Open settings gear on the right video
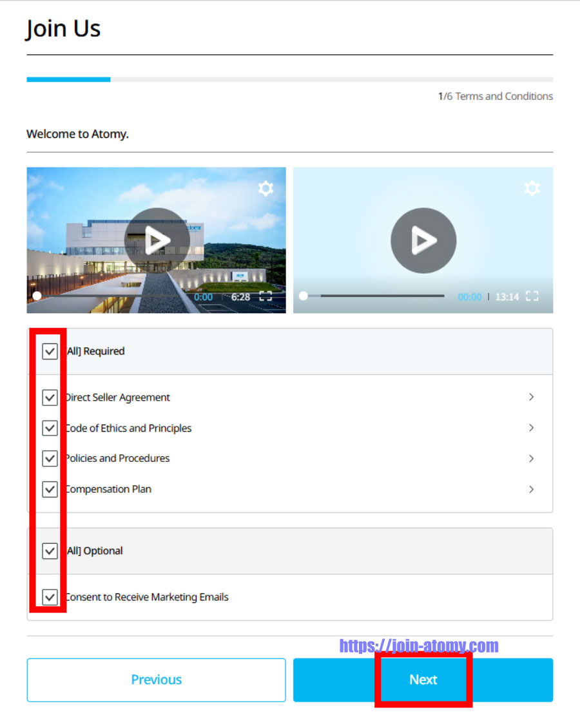This screenshot has height=728, width=580. tap(532, 188)
